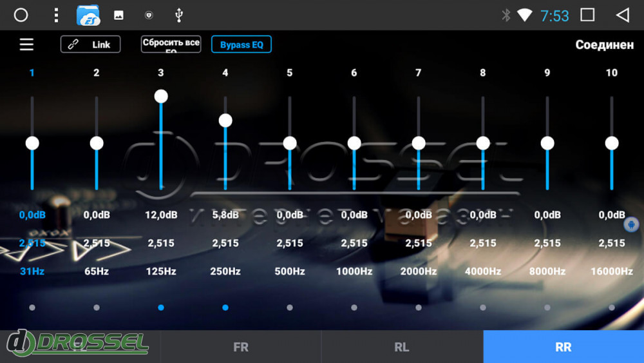Open the hamburger menu
The image size is (644, 363).
coord(26,44)
